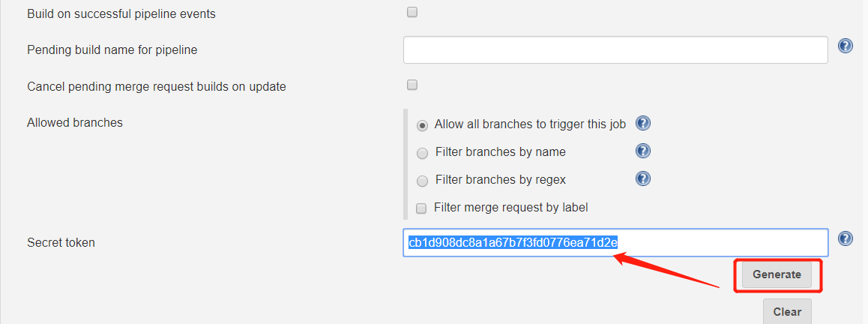Choose Filter branches by regex radio option
The height and width of the screenshot is (324, 868).
(x=423, y=181)
